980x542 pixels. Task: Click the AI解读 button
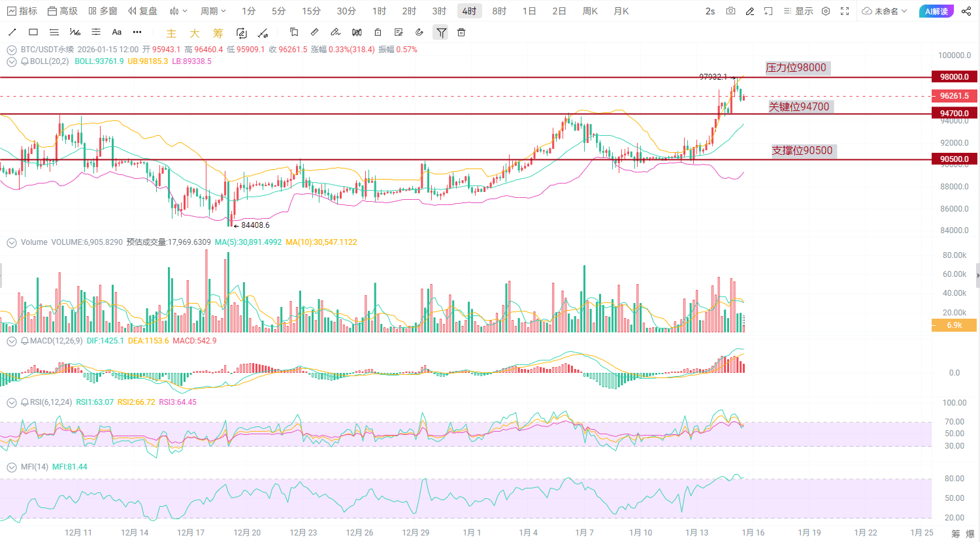pyautogui.click(x=936, y=11)
